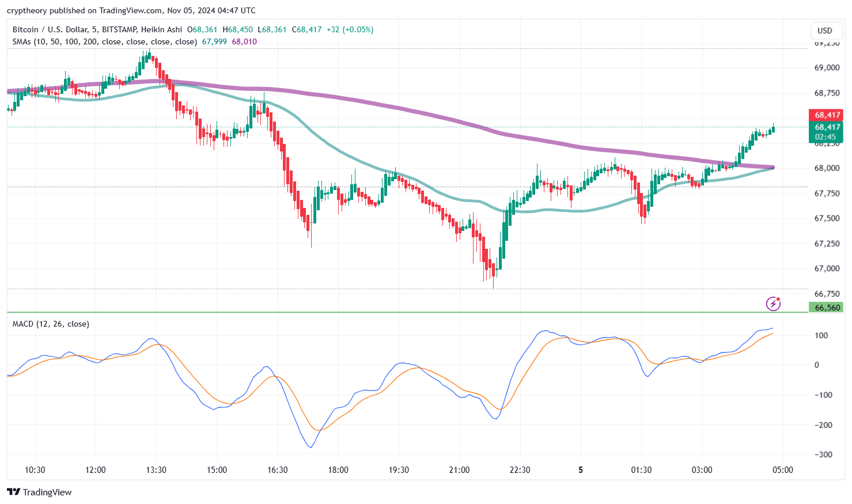Click the close value C68,417

click(306, 29)
